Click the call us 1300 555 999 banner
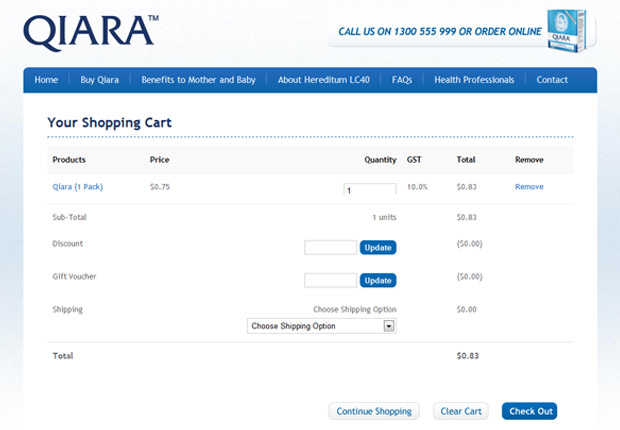The width and height of the screenshot is (620, 430). coord(440,32)
